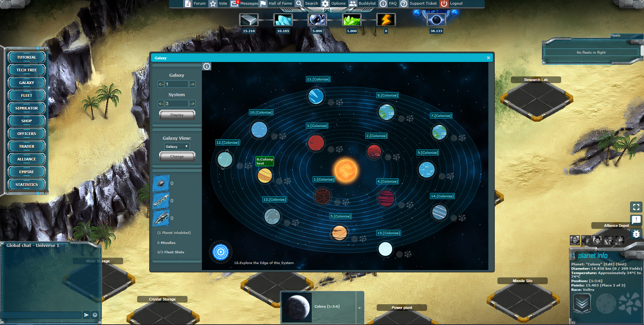This screenshot has height=325, width=644.
Task: Click the metal resource icon
Action: click(249, 20)
